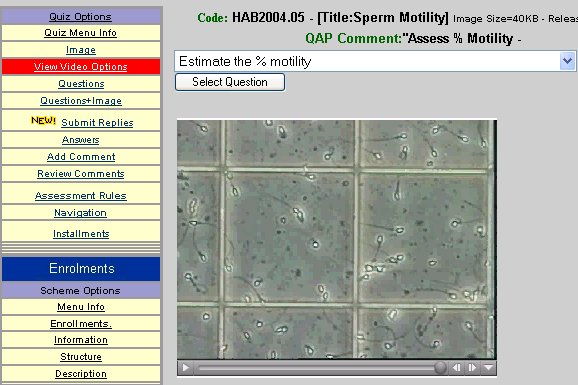Open the Assessment Rules link
The width and height of the screenshot is (578, 385).
pyautogui.click(x=81, y=196)
